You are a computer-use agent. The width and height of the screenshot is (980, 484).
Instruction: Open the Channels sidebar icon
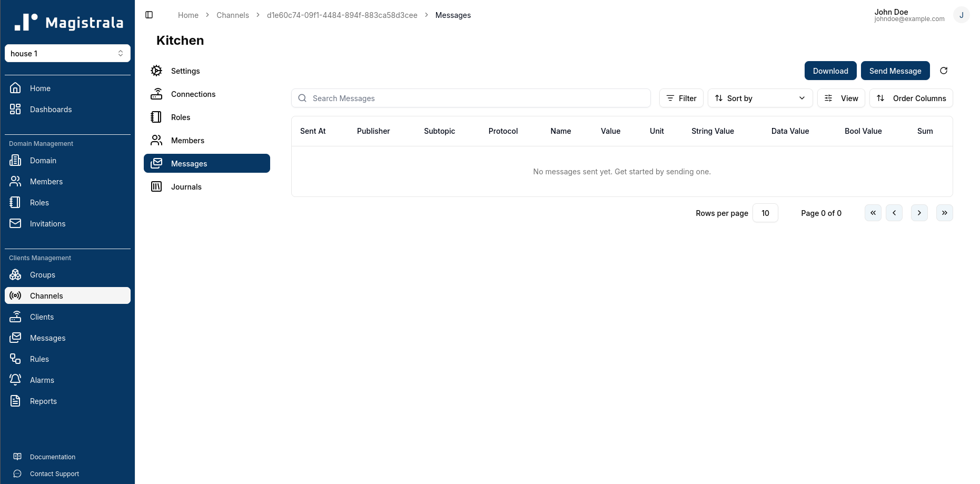(x=16, y=295)
